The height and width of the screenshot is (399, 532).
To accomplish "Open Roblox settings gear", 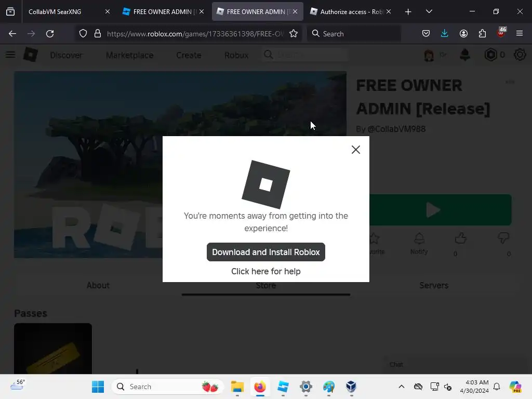I will click(520, 55).
